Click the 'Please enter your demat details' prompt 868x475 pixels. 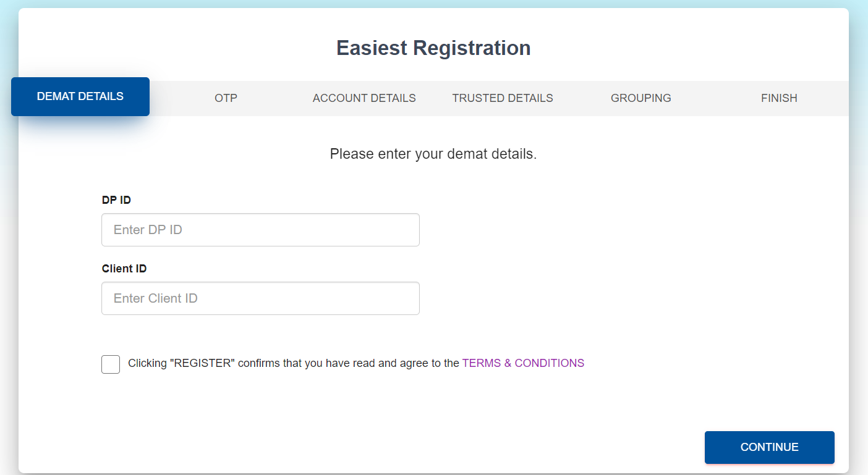point(433,154)
